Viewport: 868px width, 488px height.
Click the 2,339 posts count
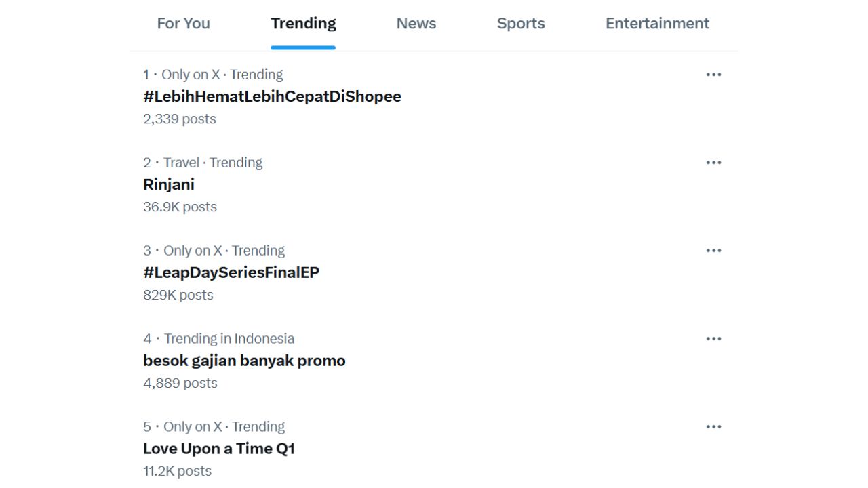(x=180, y=119)
